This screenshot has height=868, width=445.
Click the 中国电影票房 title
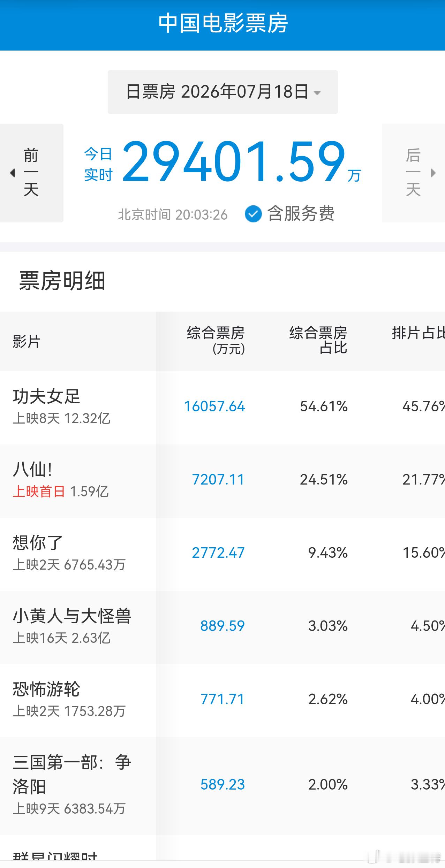223,24
